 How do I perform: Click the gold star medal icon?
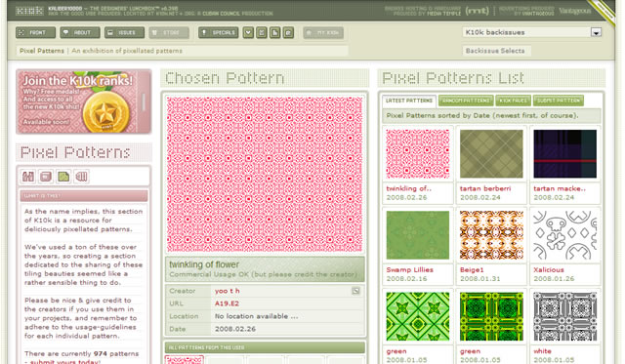point(106,114)
